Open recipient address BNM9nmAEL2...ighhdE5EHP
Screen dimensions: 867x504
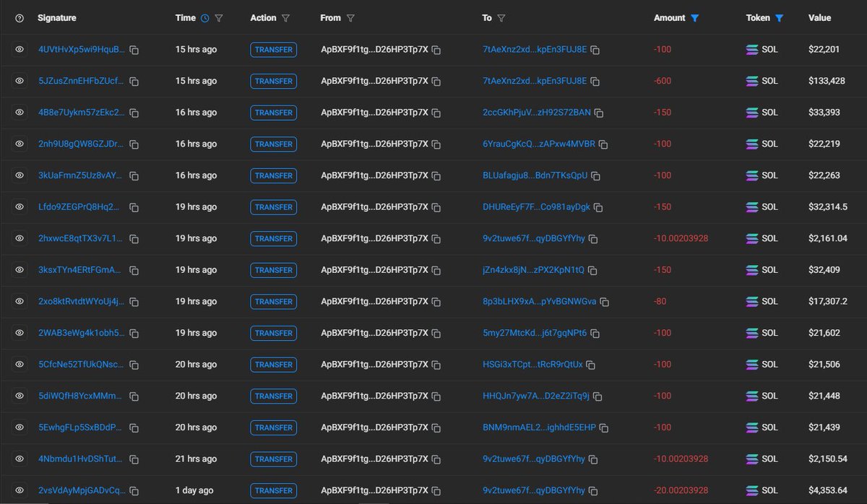click(x=539, y=427)
